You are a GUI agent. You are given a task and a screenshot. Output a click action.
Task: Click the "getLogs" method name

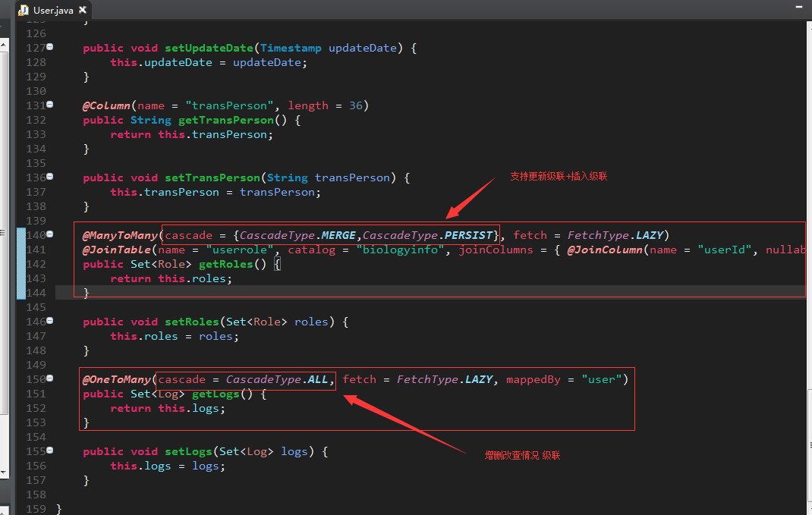click(x=216, y=394)
